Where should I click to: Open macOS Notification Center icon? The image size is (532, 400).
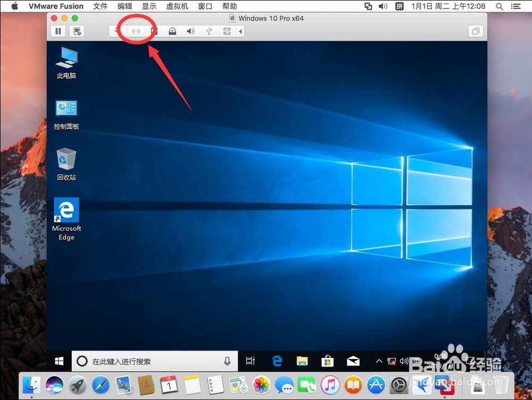click(516, 6)
